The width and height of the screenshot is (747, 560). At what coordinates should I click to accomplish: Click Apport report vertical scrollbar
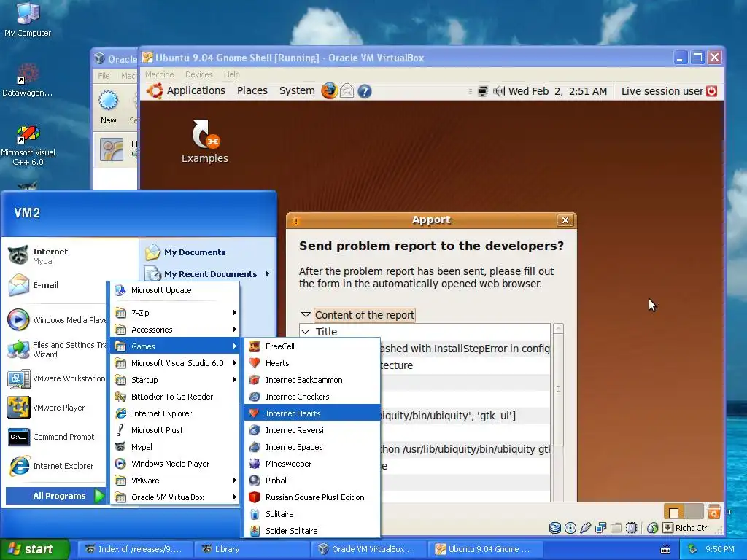coord(558,389)
